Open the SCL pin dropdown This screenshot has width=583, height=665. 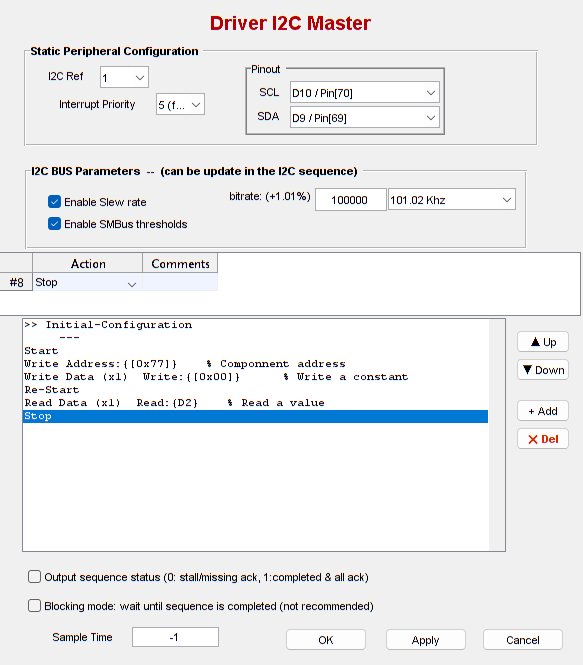pos(364,92)
